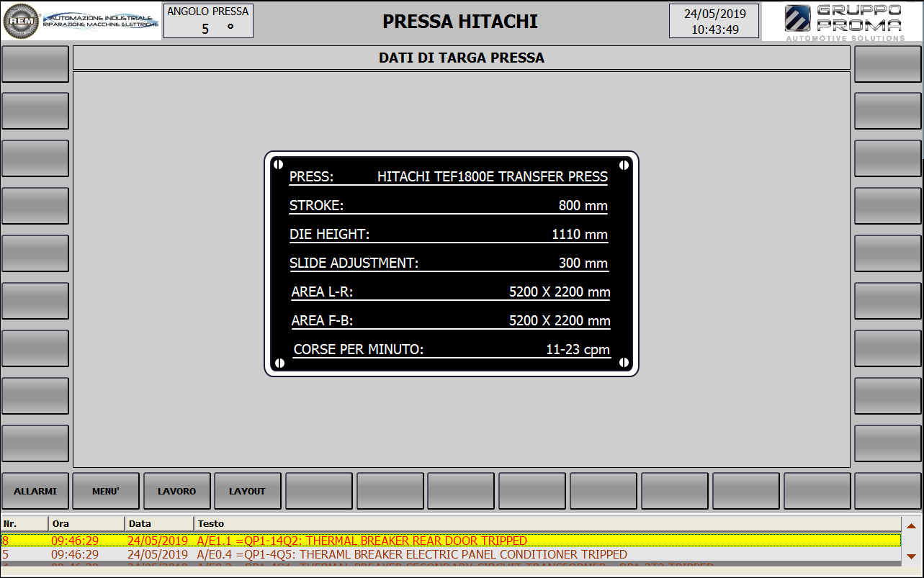
Task: Click AREA L-R dimension value
Action: click(560, 292)
